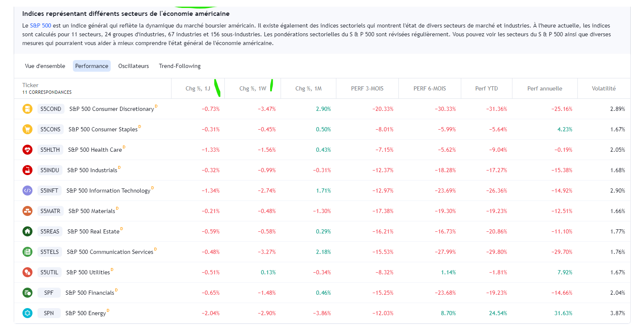Image resolution: width=644 pixels, height=326 pixels.
Task: Open the S&P 500 link in description
Action: point(40,25)
